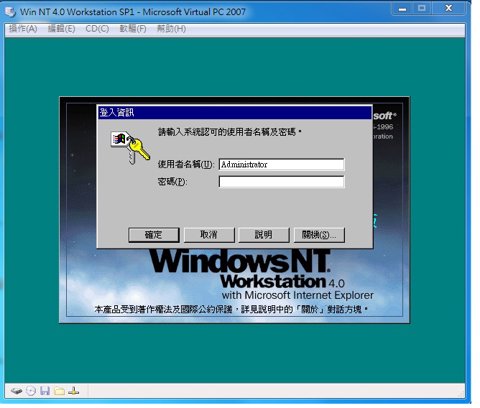Image resolution: width=480 pixels, height=408 pixels.
Task: Cancel login with the 取消 button
Action: click(x=209, y=235)
